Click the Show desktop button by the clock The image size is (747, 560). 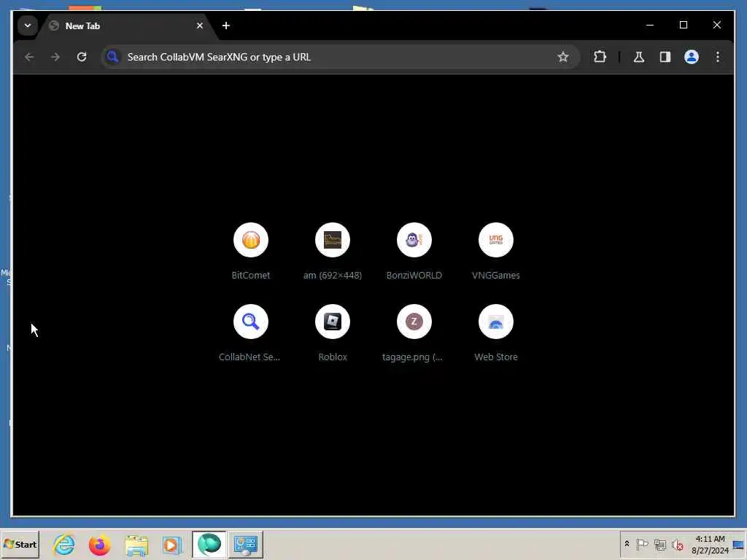coord(740,544)
